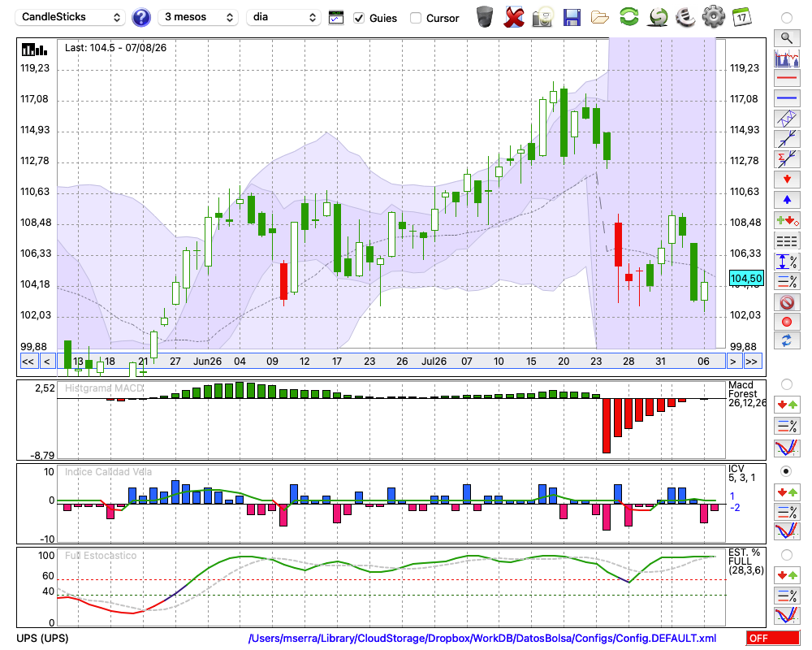Open the '3 mesos' time range dropdown

[x=198, y=17]
